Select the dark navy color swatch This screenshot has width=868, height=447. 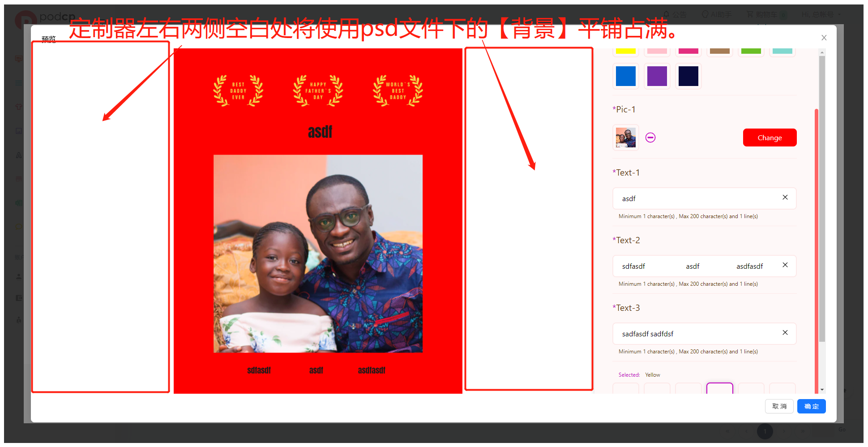[x=688, y=76]
